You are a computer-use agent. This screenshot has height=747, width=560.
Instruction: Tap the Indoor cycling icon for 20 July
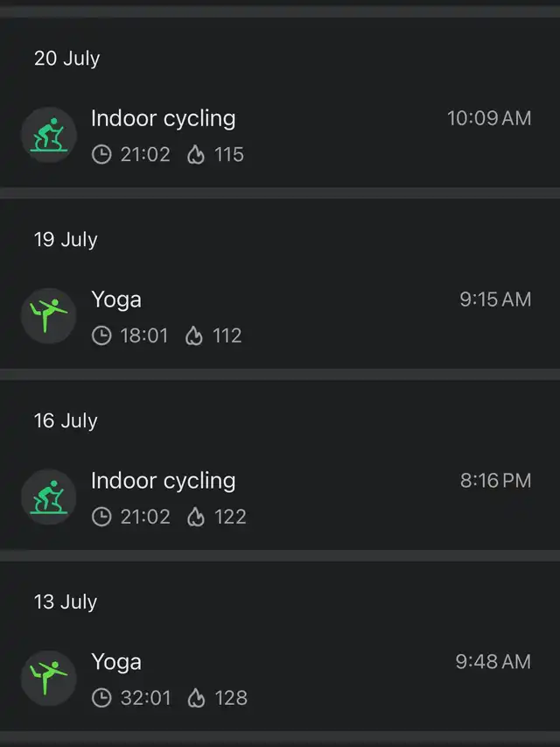(49, 135)
